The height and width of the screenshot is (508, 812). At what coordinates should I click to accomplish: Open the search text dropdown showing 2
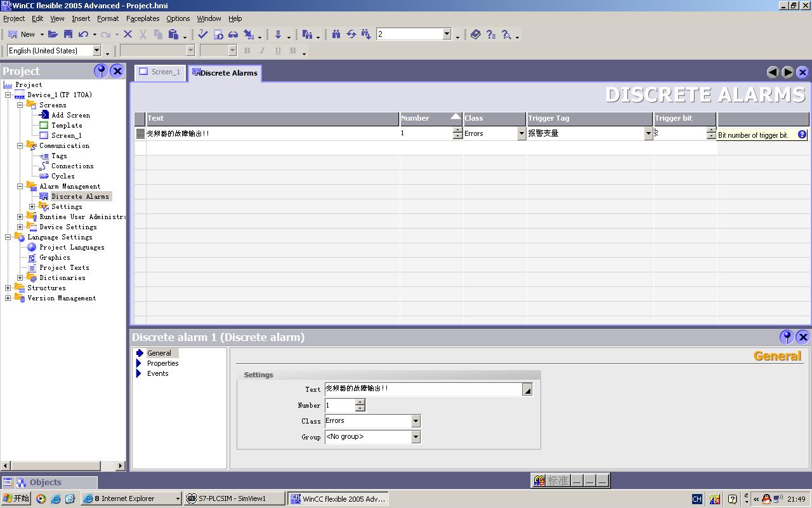pyautogui.click(x=447, y=34)
